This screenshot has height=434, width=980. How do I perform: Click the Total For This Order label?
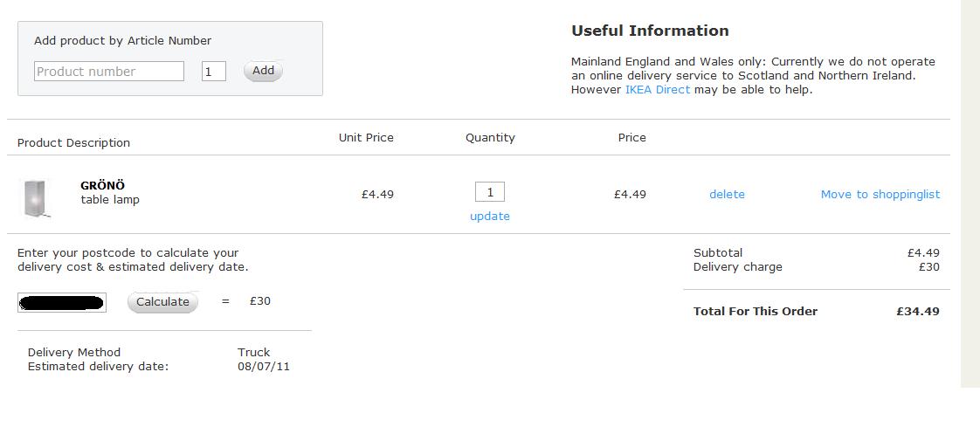click(755, 312)
